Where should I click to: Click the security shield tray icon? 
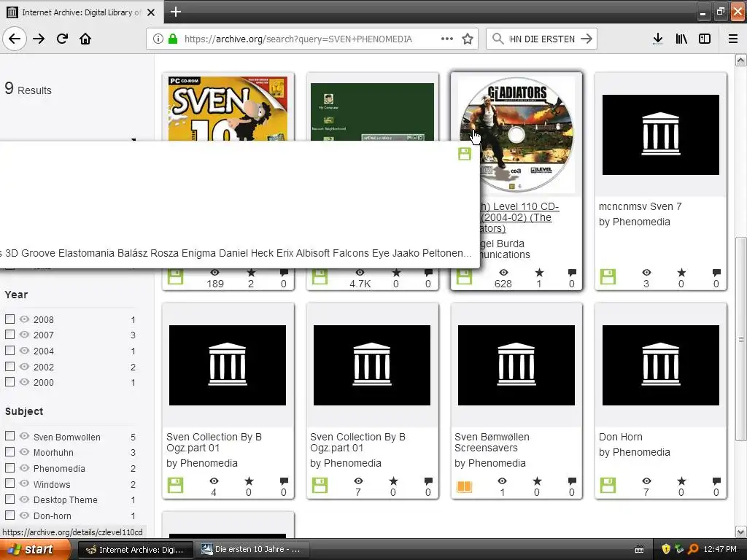[666, 549]
